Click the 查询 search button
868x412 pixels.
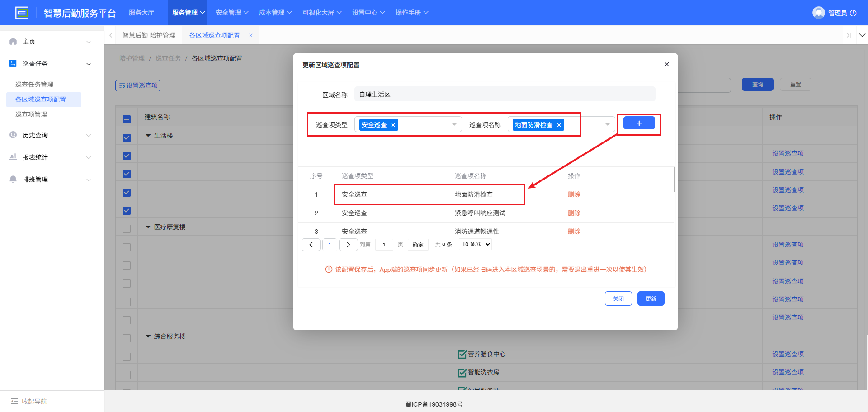[x=757, y=85]
